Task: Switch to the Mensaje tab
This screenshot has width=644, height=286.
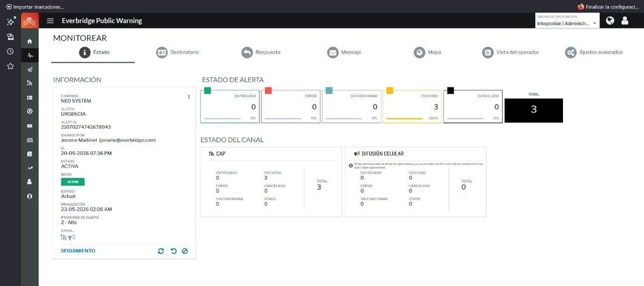Action: pos(344,52)
